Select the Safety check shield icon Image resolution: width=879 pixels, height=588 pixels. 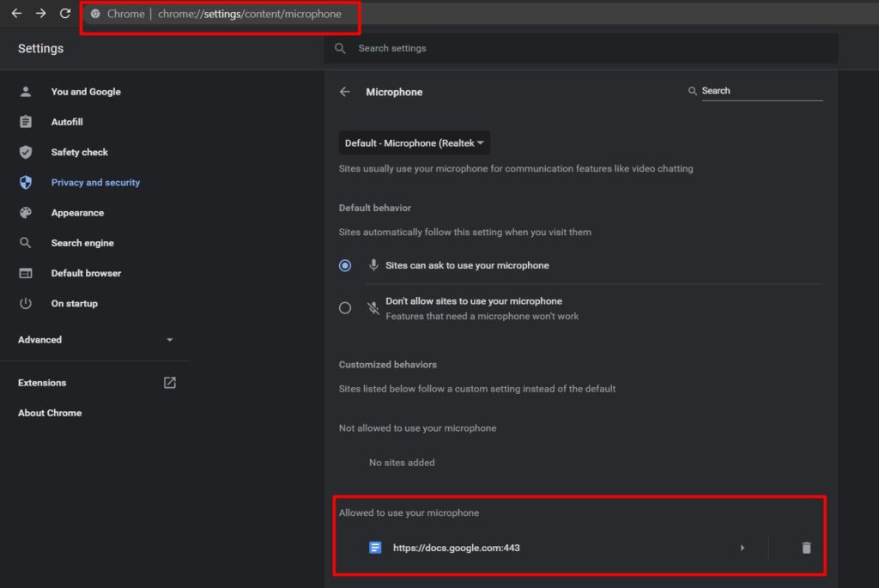click(x=25, y=152)
